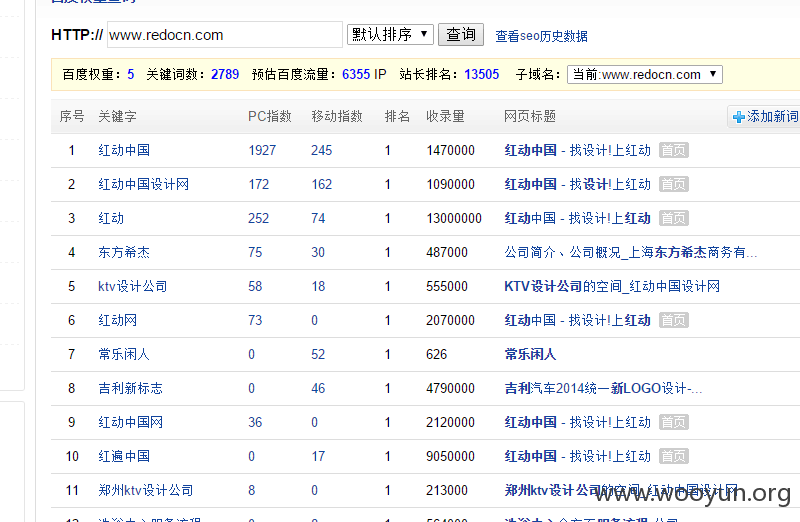Open keyword 红动中国 in row 1
This screenshot has height=522, width=800.
[x=124, y=150]
